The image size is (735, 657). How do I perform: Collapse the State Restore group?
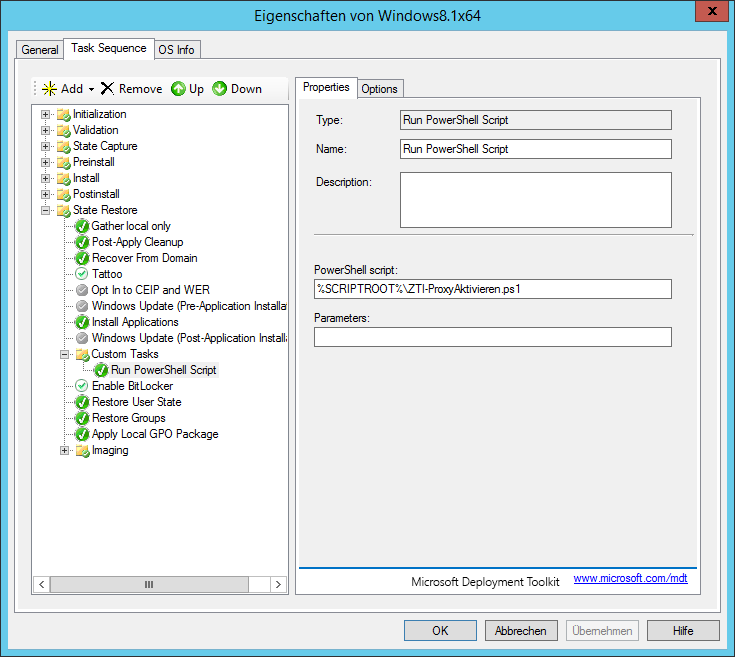45,210
